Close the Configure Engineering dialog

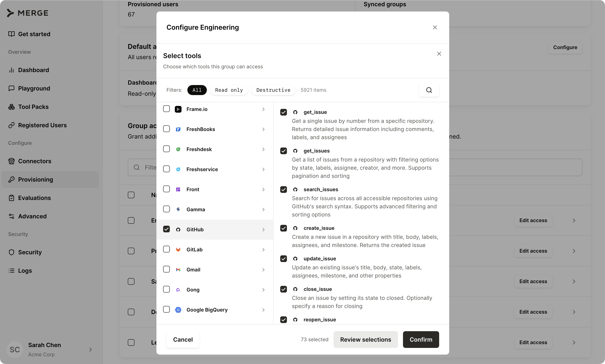click(x=435, y=27)
